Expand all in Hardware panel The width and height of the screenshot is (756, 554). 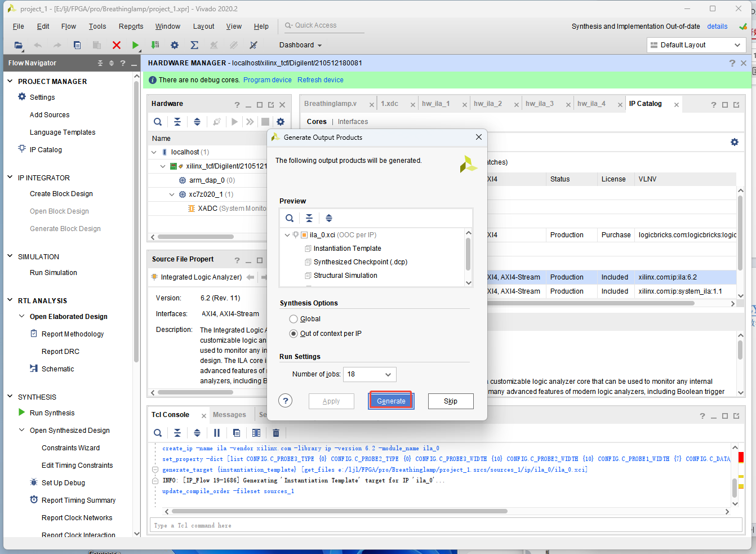pos(197,122)
